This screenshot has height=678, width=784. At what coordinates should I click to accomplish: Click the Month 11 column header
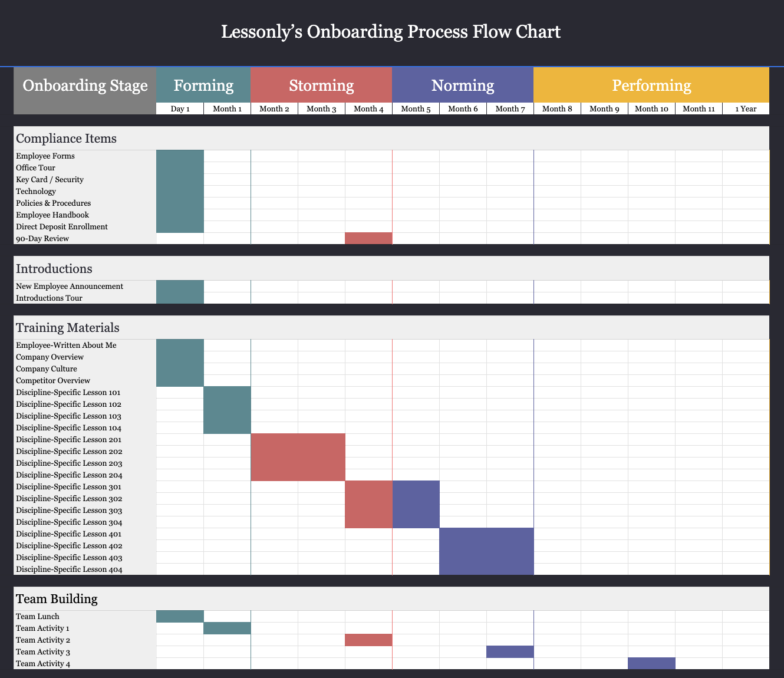(699, 108)
